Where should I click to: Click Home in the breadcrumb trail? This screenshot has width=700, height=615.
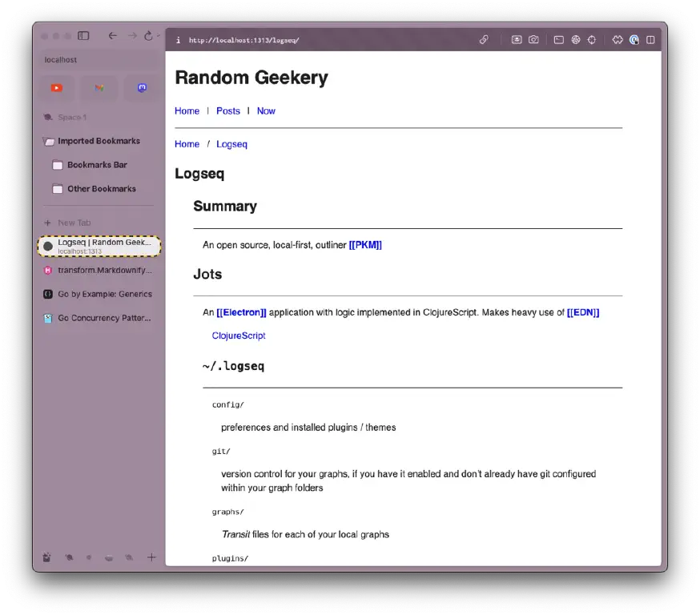click(187, 144)
